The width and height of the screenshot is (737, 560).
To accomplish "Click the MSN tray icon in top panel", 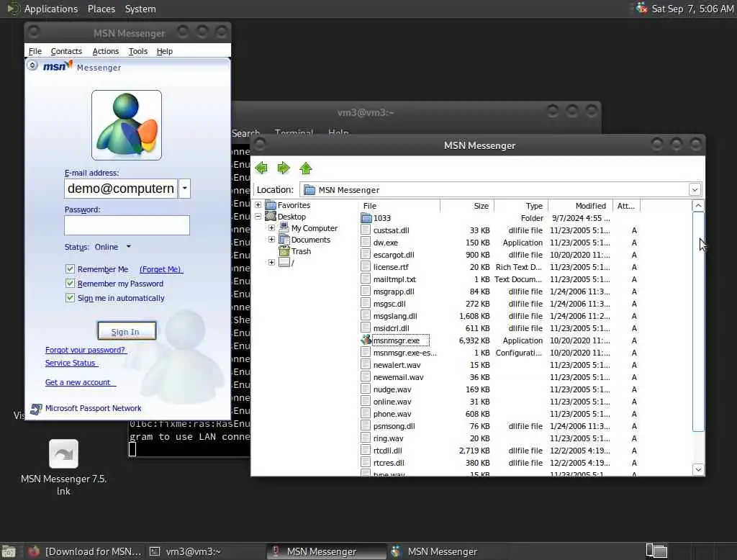I will [641, 8].
